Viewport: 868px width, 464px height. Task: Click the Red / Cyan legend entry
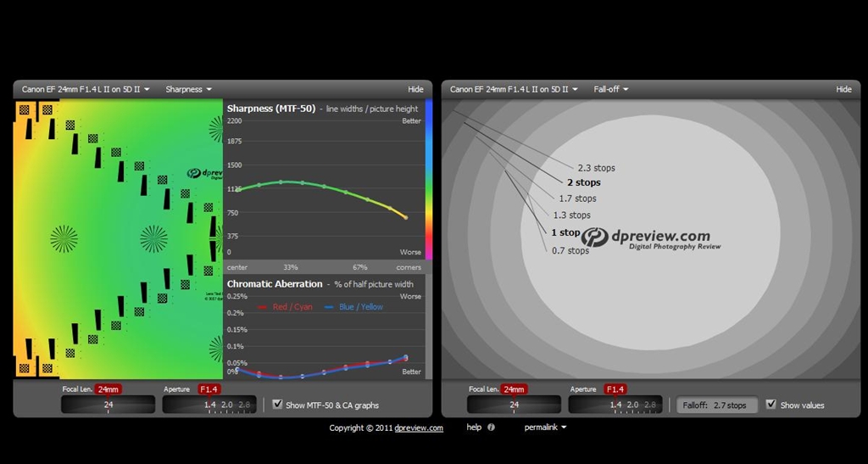285,307
